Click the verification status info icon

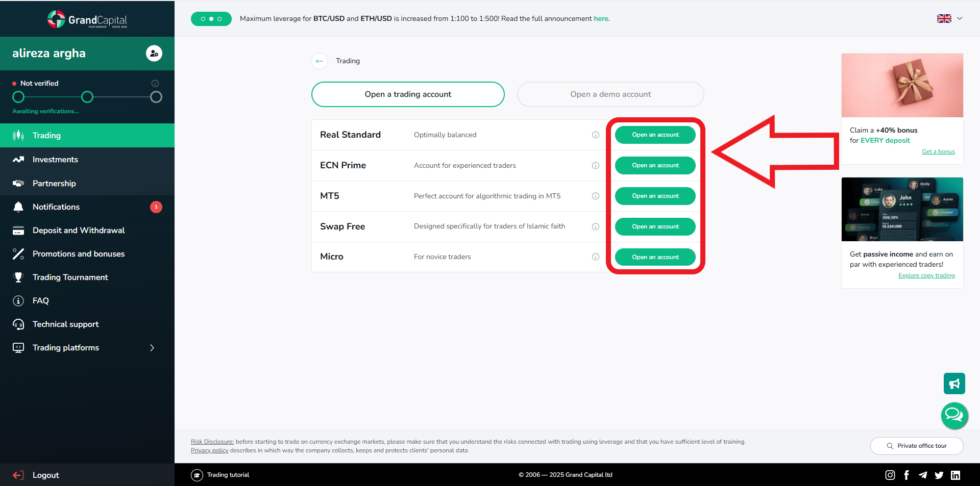click(155, 83)
